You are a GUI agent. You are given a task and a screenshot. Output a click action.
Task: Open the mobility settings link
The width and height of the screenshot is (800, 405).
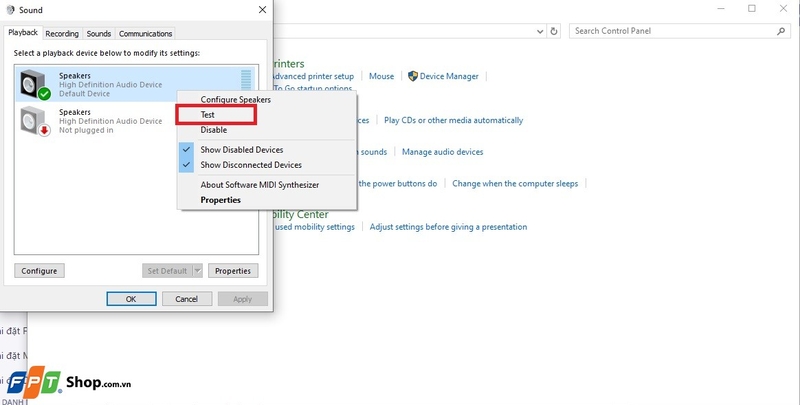314,226
